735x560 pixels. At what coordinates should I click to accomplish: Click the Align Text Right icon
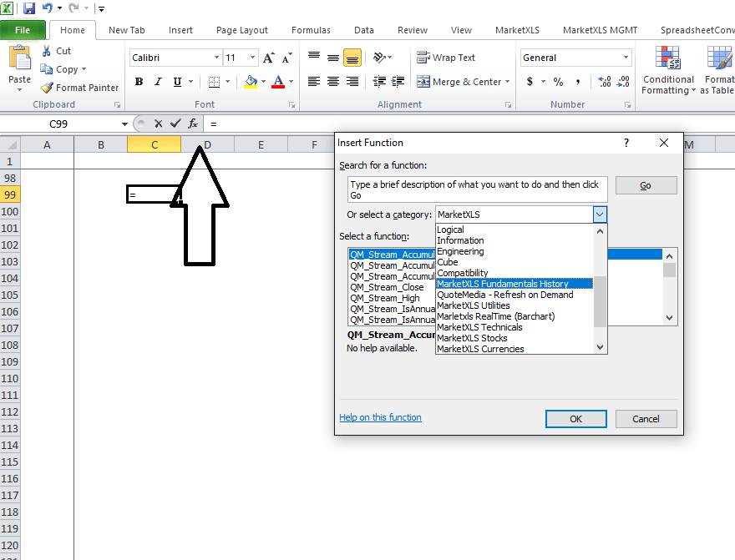(x=352, y=82)
